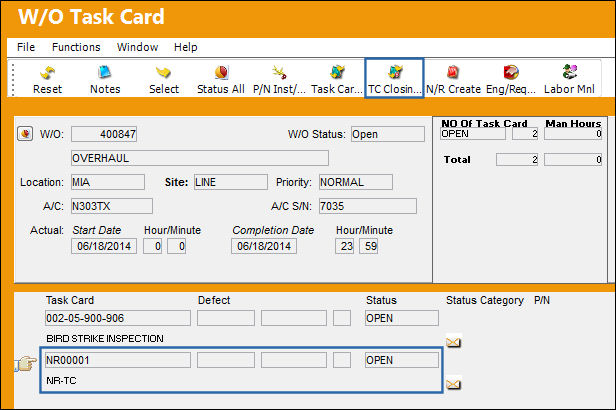Click the Labor Mnl toolbar icon

[x=569, y=80]
